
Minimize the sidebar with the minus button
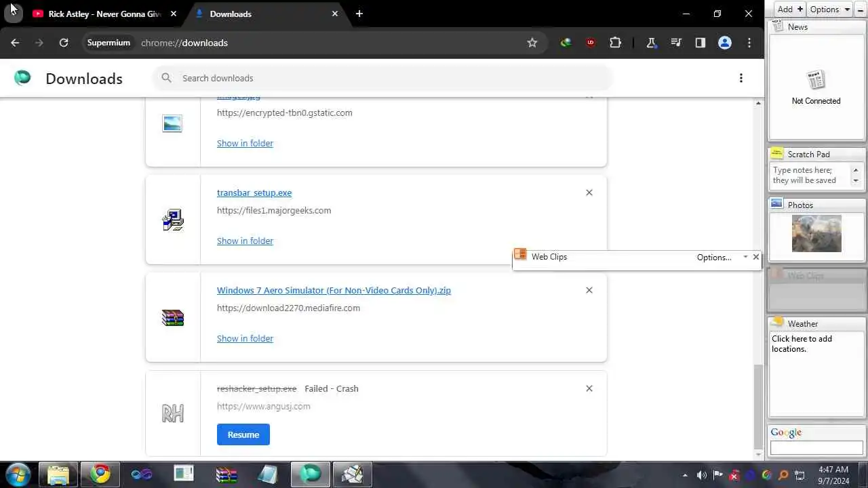point(861,9)
